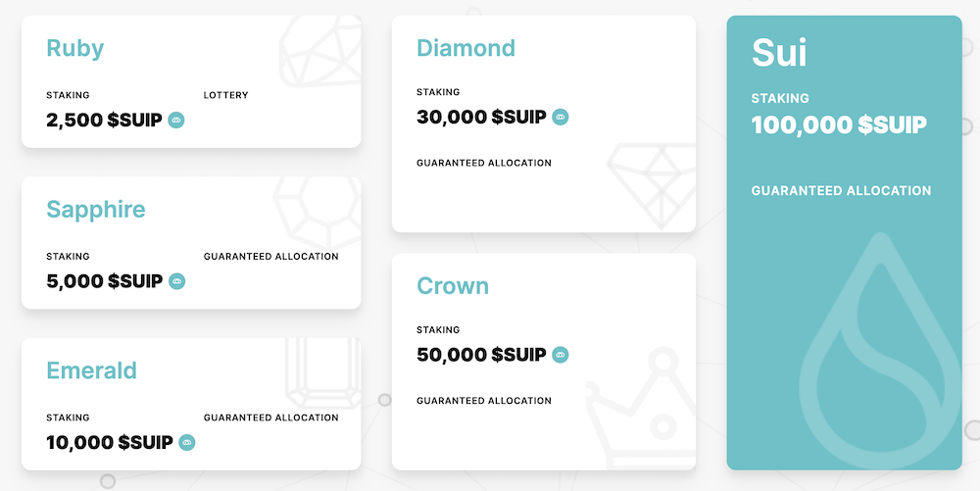This screenshot has width=980, height=491.
Task: Click the 100,000 $SUIP staking amount
Action: point(839,125)
